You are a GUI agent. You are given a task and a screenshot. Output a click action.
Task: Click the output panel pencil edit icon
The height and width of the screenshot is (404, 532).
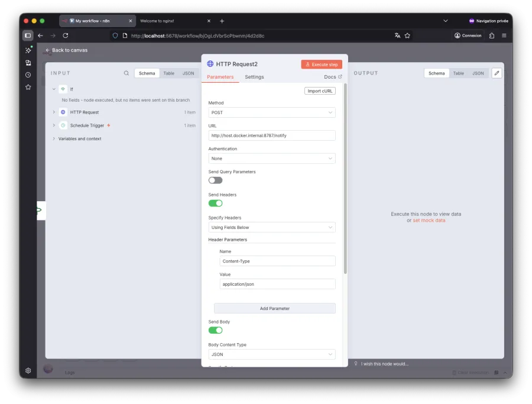497,73
